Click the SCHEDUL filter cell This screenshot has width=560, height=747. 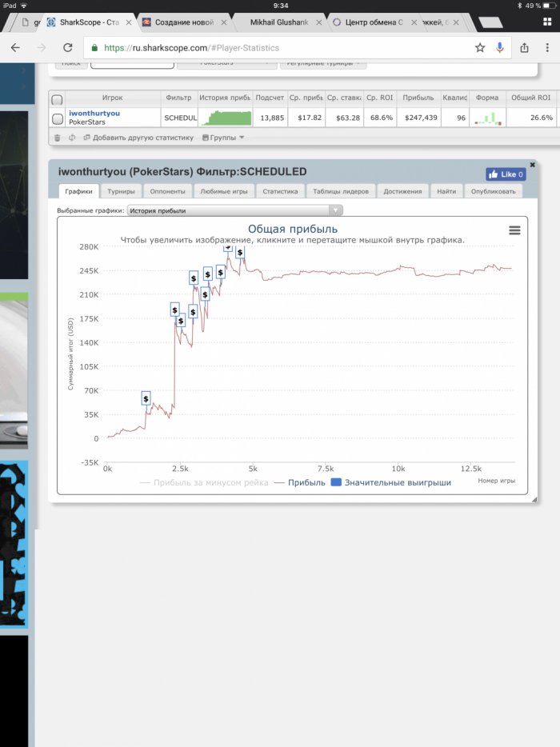(179, 118)
